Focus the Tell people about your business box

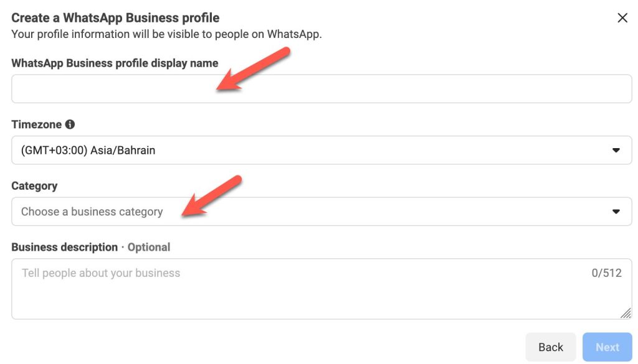[321, 289]
